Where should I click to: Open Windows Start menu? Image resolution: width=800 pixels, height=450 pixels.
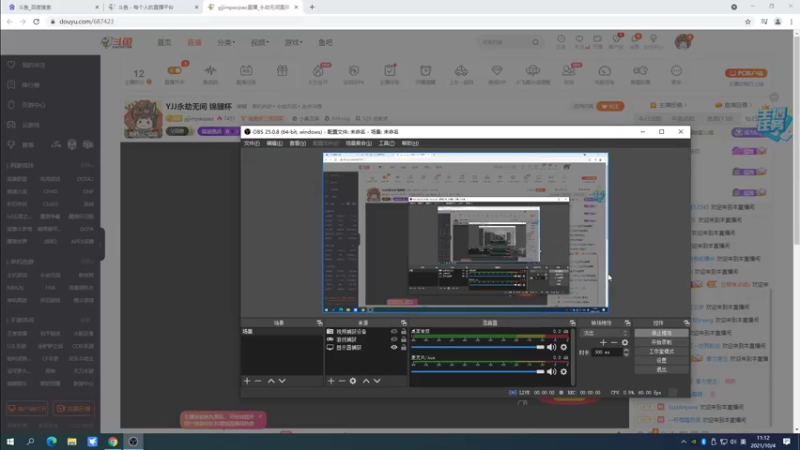[x=10, y=441]
